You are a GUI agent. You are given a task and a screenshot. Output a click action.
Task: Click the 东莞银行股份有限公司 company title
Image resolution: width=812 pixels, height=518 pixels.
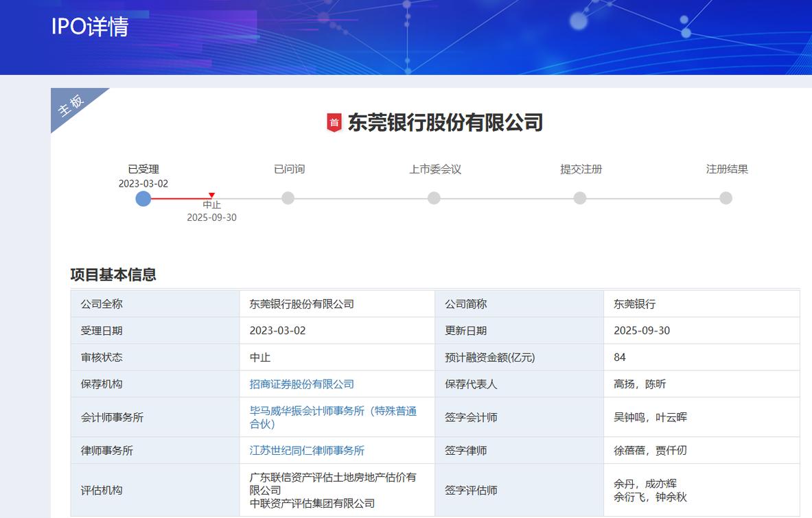[x=448, y=123]
